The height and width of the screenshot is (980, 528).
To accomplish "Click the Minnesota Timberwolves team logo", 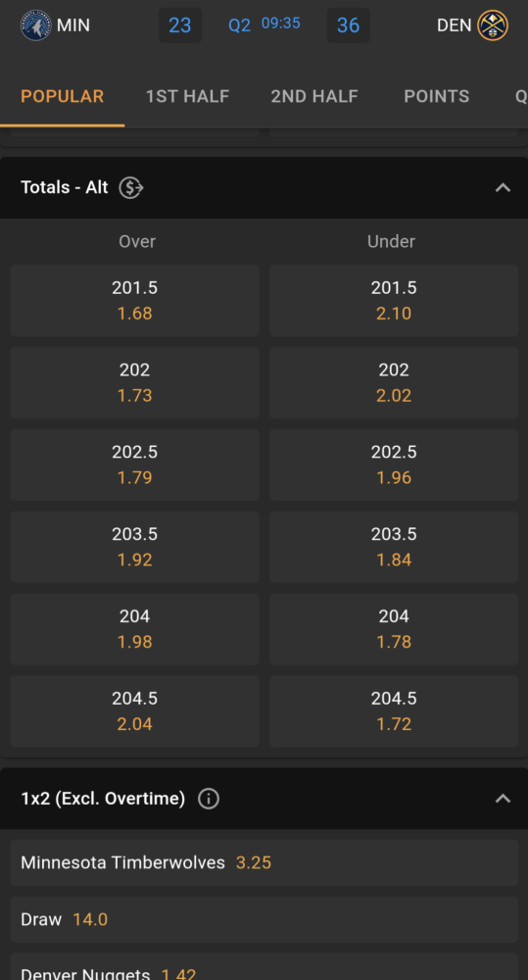I will [35, 25].
